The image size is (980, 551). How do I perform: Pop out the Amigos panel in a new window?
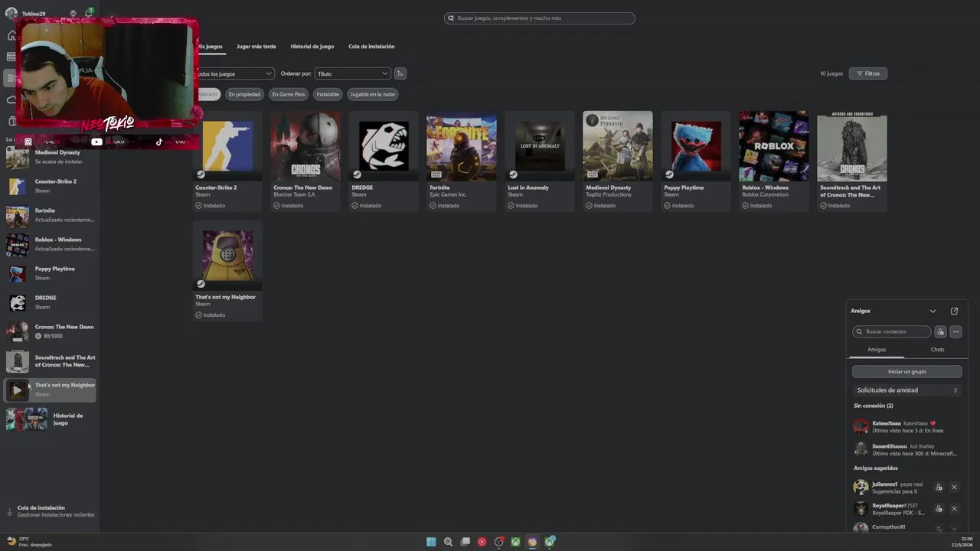954,311
